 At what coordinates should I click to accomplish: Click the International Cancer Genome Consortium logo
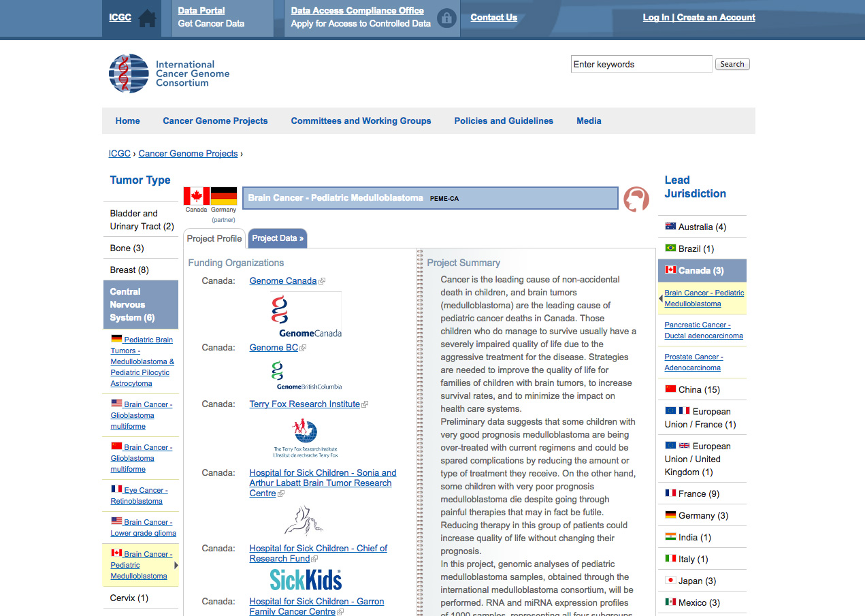(169, 74)
